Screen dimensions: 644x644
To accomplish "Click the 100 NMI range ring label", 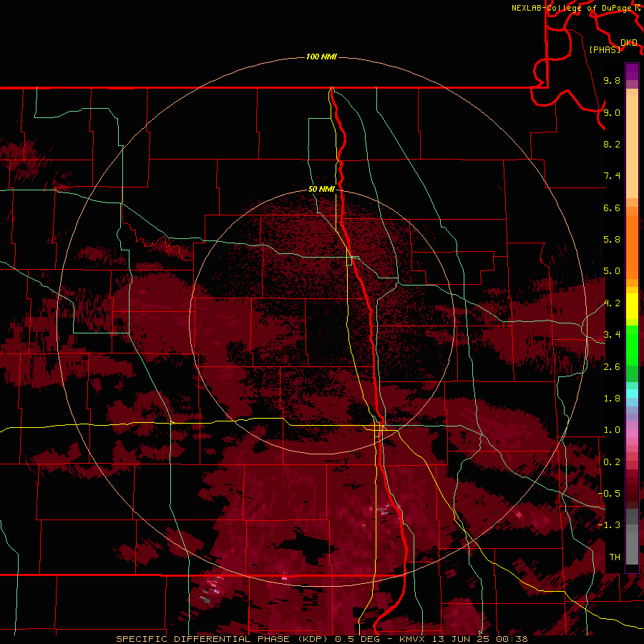I will coord(321,57).
